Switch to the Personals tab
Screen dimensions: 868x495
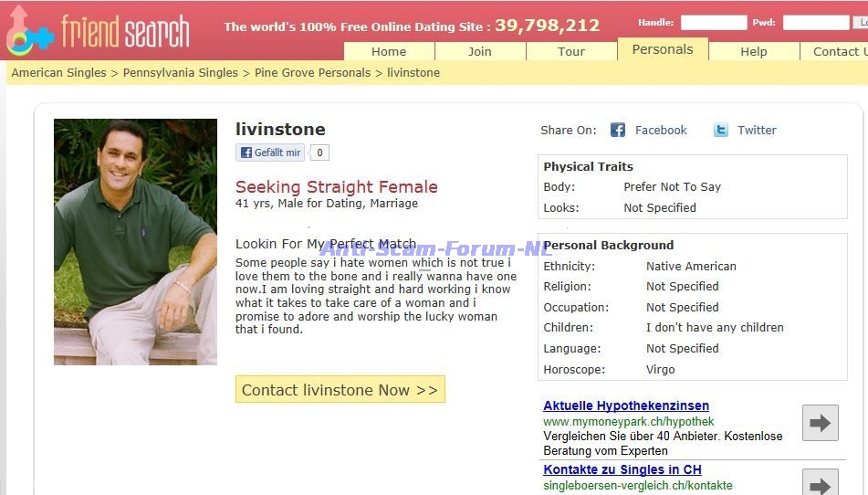(x=663, y=49)
